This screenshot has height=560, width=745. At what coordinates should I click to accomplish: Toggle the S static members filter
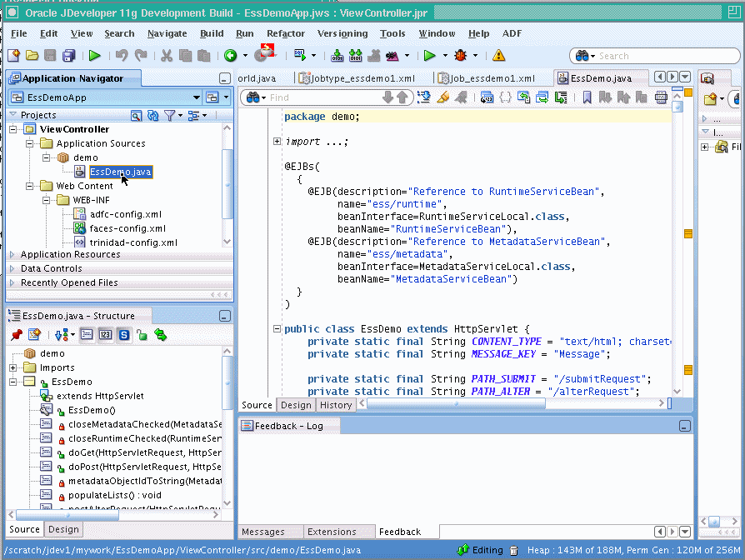tap(123, 333)
